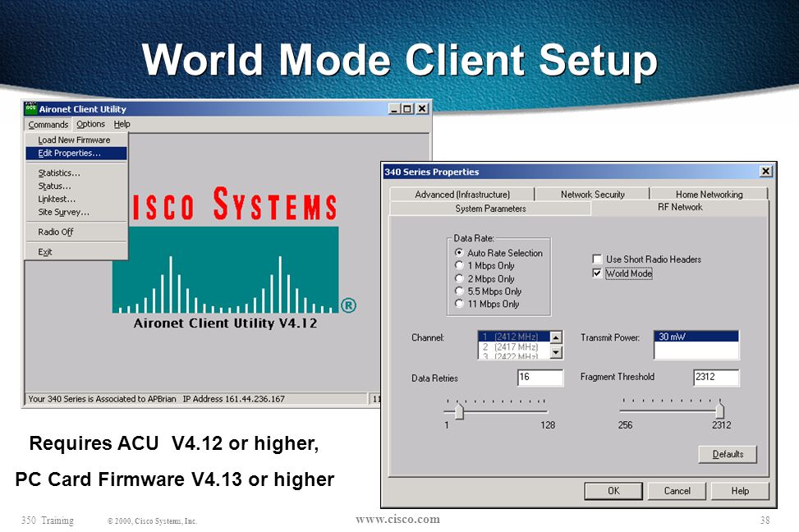Click the Fragment Threshold input field
The image size is (799, 532).
tap(716, 377)
